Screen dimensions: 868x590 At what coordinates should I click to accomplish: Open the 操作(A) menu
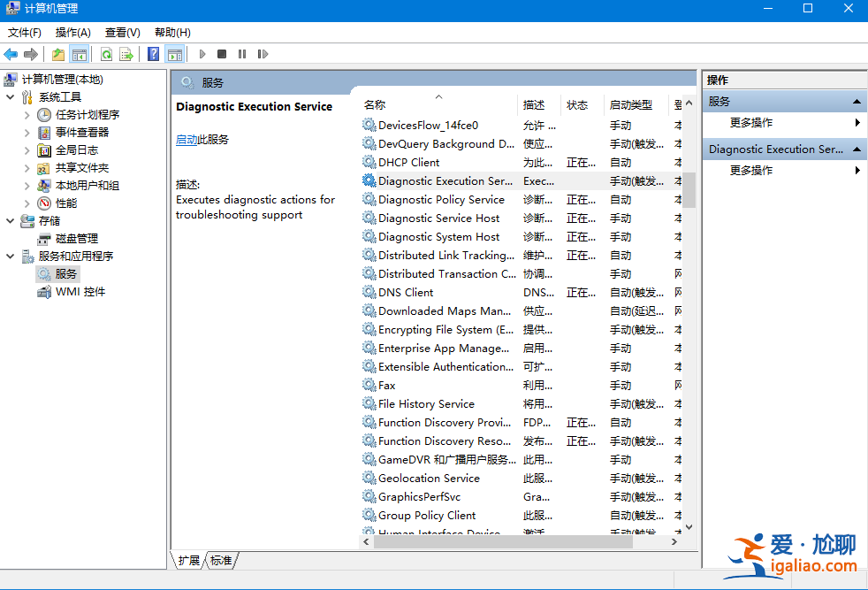point(72,33)
